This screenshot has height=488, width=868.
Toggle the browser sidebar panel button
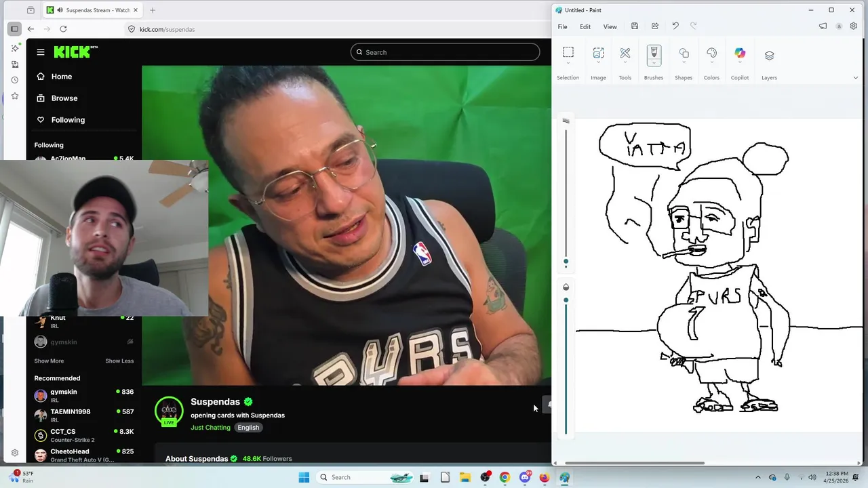point(14,29)
